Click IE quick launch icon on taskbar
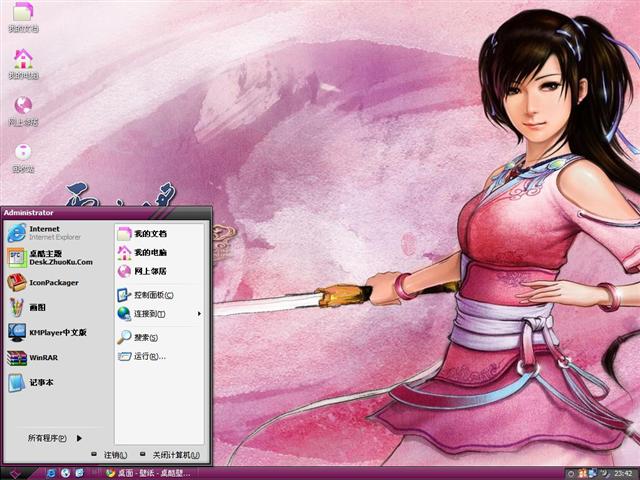This screenshot has width=640, height=480. (x=51, y=473)
